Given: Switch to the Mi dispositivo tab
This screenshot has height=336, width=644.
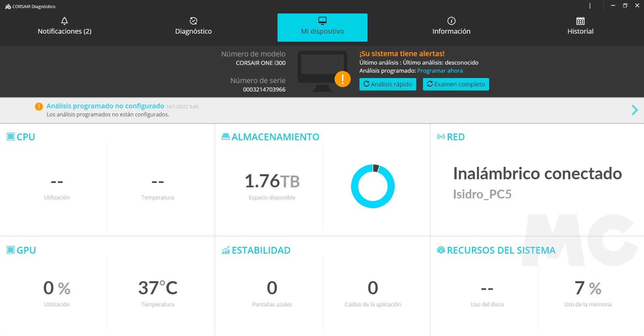Looking at the screenshot, I should (x=322, y=28).
